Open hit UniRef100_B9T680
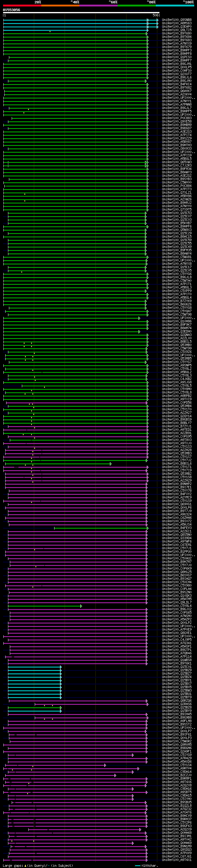Viewport: 197px width, 868px height. [176, 33]
